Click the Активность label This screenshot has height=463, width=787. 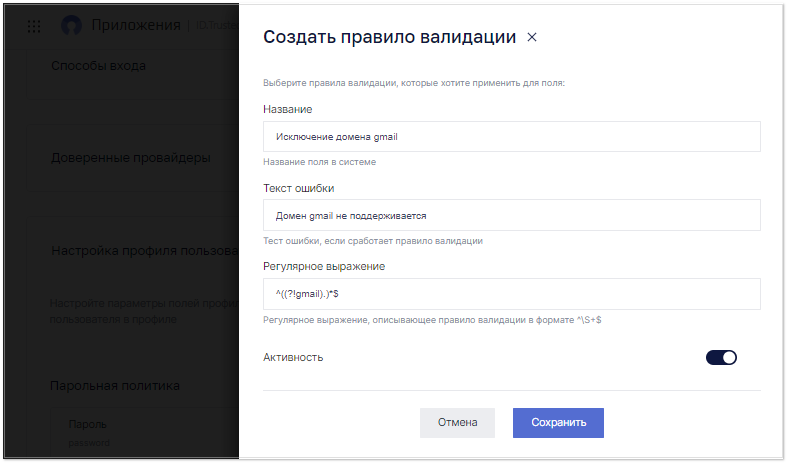(x=293, y=358)
